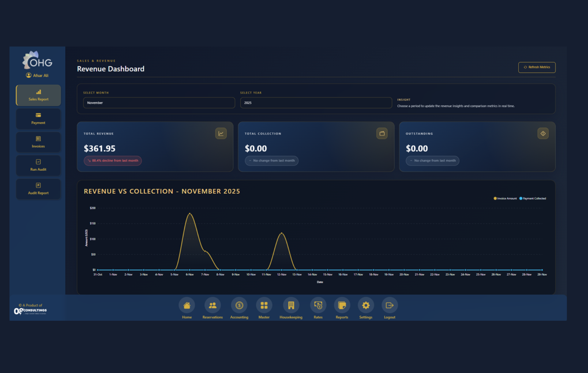Go to Payment in the sidebar
The image size is (588, 373).
(38, 119)
